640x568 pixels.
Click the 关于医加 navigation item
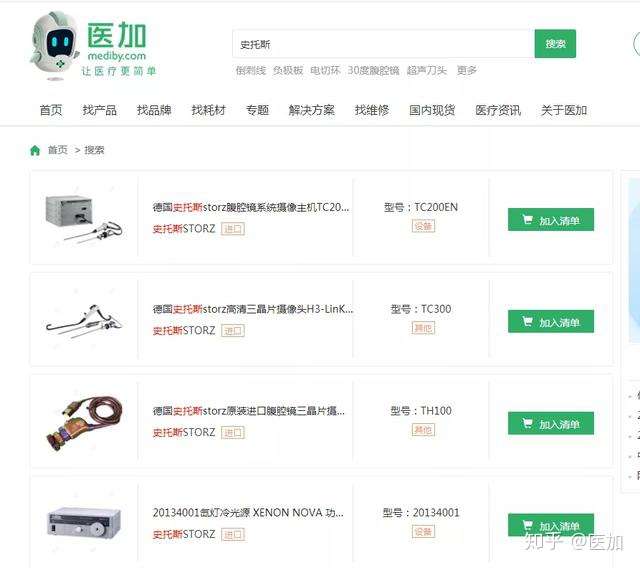[x=564, y=110]
